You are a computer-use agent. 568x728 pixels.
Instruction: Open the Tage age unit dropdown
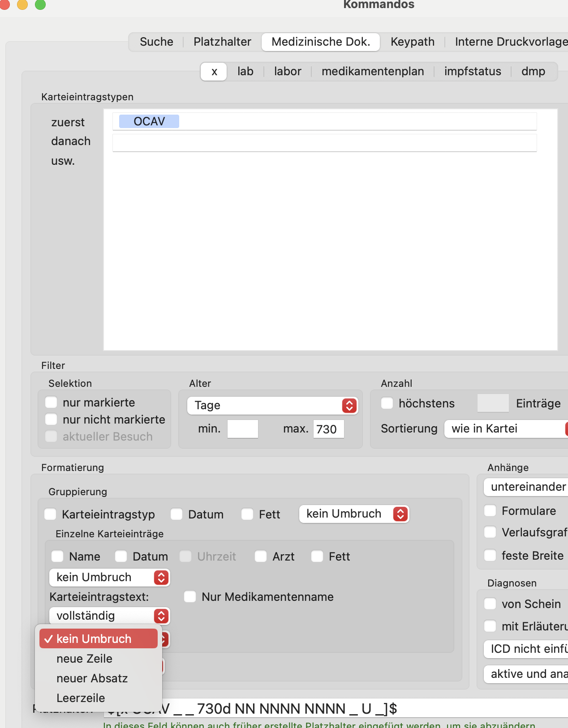(272, 405)
